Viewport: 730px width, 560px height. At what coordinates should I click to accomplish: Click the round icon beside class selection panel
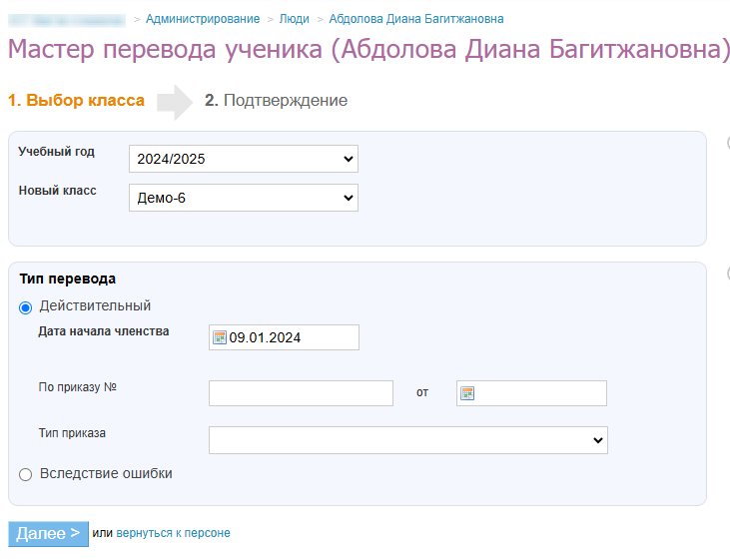[727, 142]
